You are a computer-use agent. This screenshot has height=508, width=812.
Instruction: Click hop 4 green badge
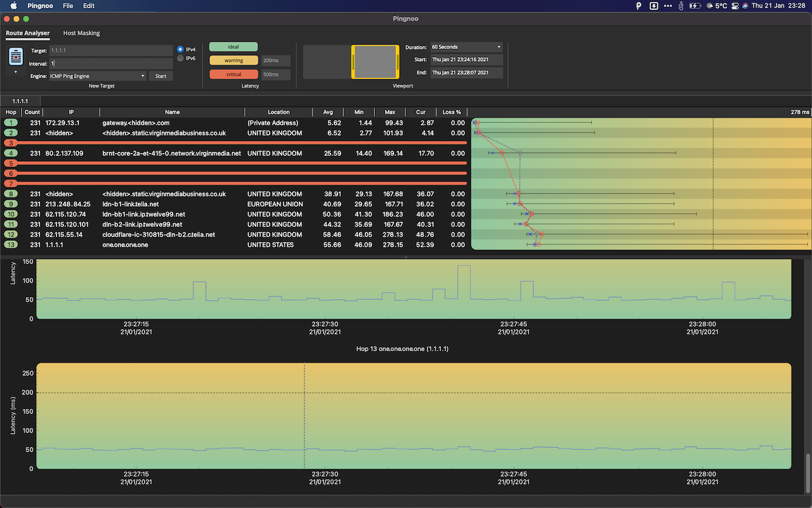pyautogui.click(x=11, y=153)
